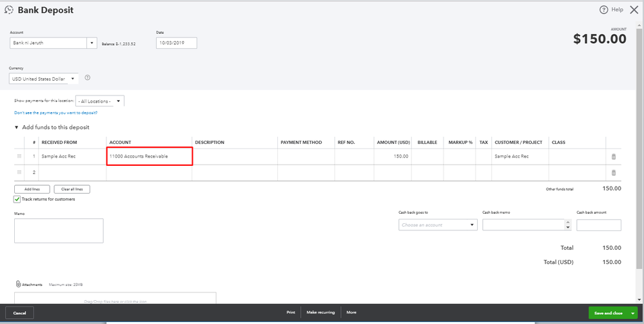Collapse Add funds to this deposit section

(x=17, y=127)
